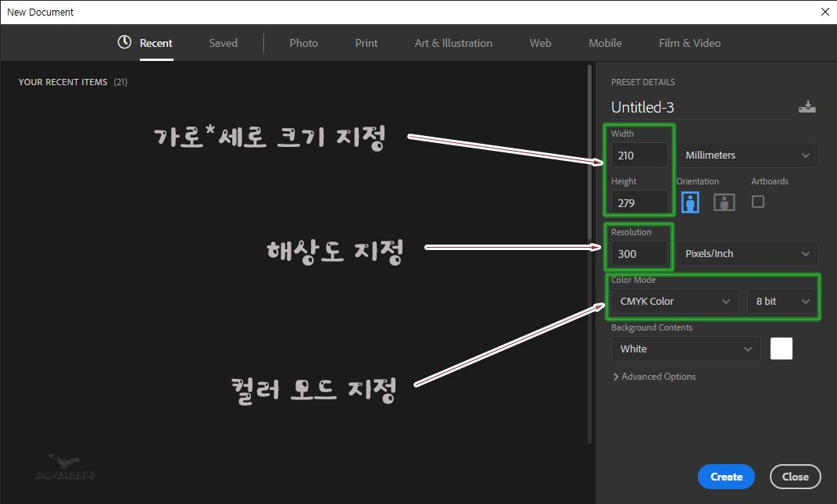Open the Art & Illustration tab
Screen dimensions: 837x504
click(x=454, y=43)
